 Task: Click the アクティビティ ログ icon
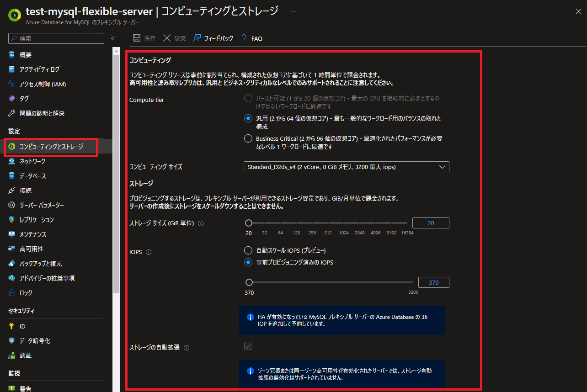tap(12, 69)
